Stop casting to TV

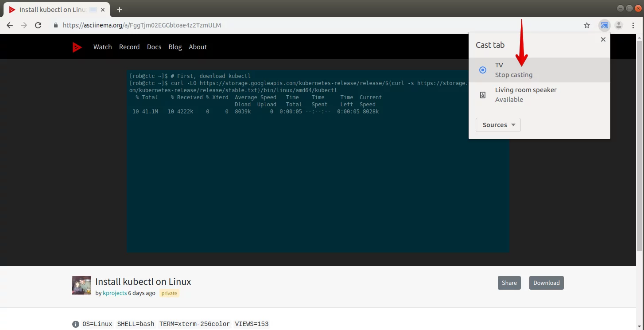539,70
